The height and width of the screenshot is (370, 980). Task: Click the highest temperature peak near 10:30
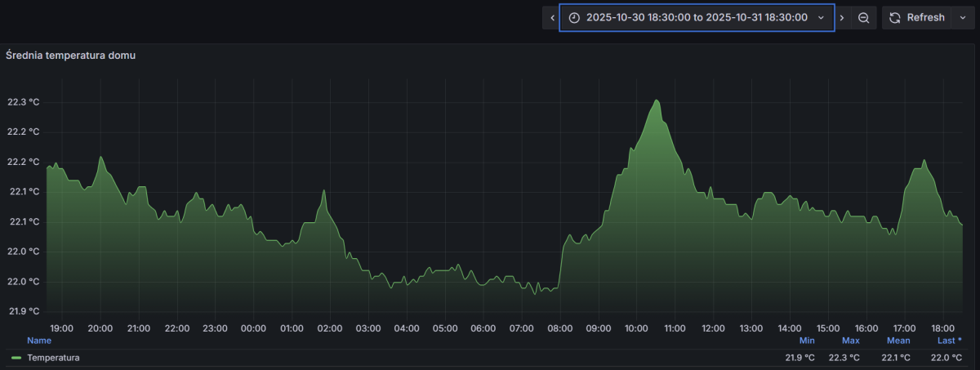pyautogui.click(x=657, y=100)
